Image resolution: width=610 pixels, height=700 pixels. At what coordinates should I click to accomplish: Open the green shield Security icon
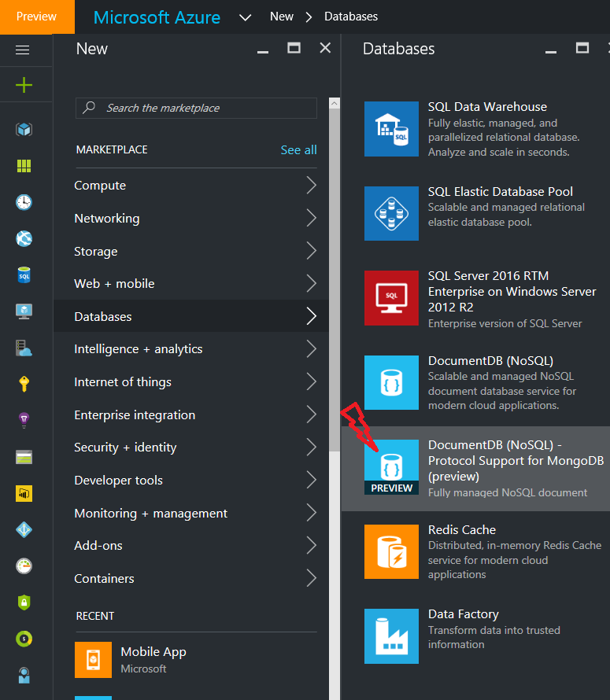[x=24, y=602]
